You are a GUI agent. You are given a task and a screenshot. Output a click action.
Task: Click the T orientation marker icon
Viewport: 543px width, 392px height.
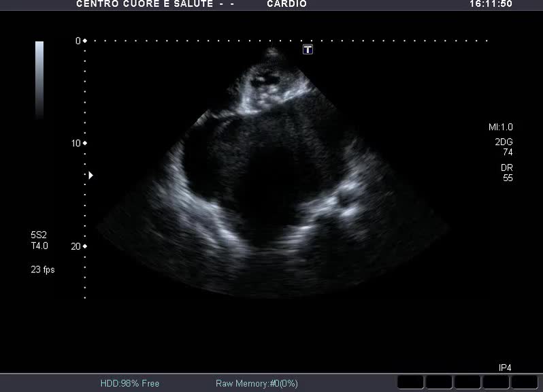[x=308, y=50]
